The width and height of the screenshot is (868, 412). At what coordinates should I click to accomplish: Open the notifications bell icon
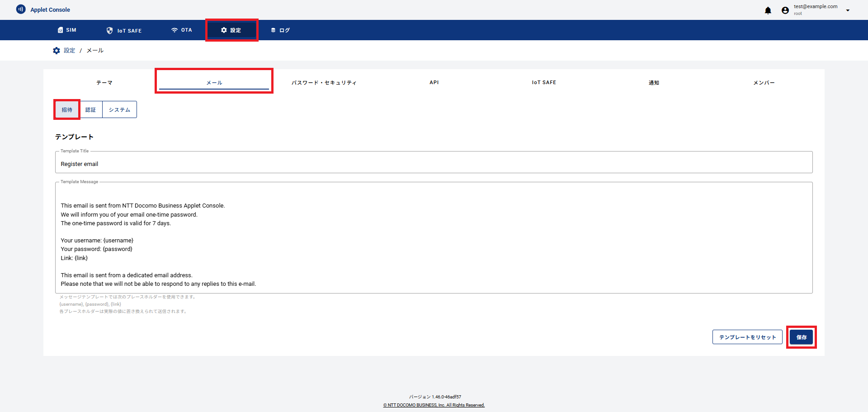[x=768, y=10]
